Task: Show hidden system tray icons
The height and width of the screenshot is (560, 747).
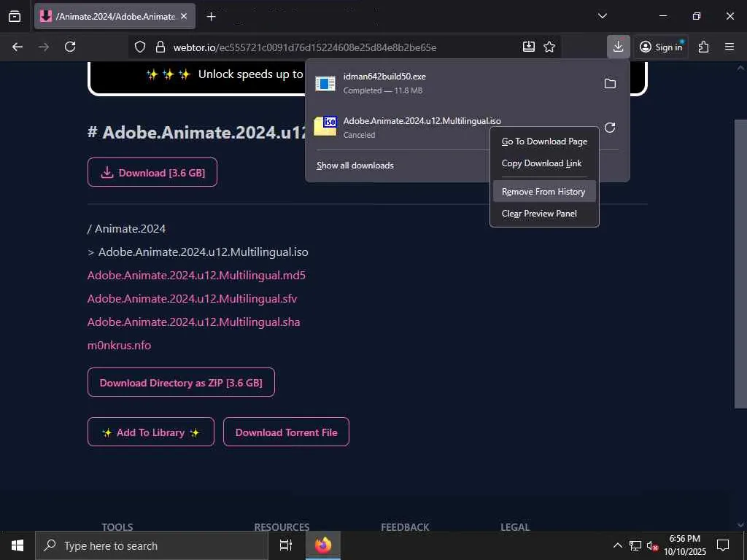Action: pyautogui.click(x=617, y=545)
